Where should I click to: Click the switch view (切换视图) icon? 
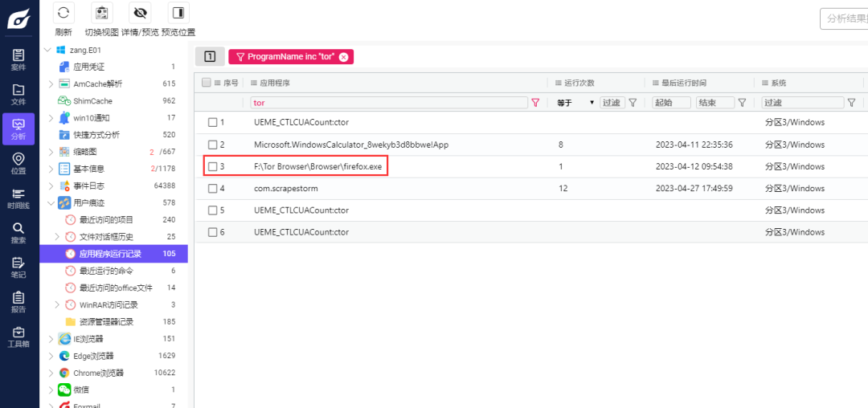(x=102, y=13)
